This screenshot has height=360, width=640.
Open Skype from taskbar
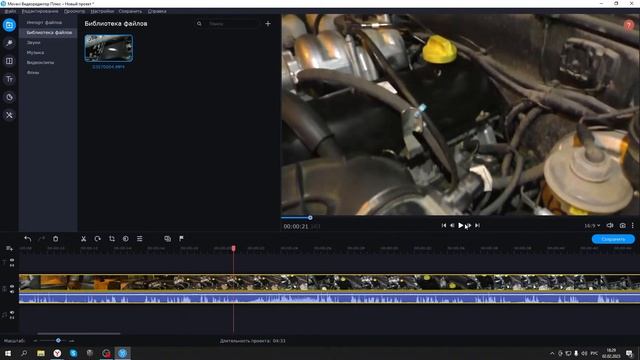[x=73, y=353]
